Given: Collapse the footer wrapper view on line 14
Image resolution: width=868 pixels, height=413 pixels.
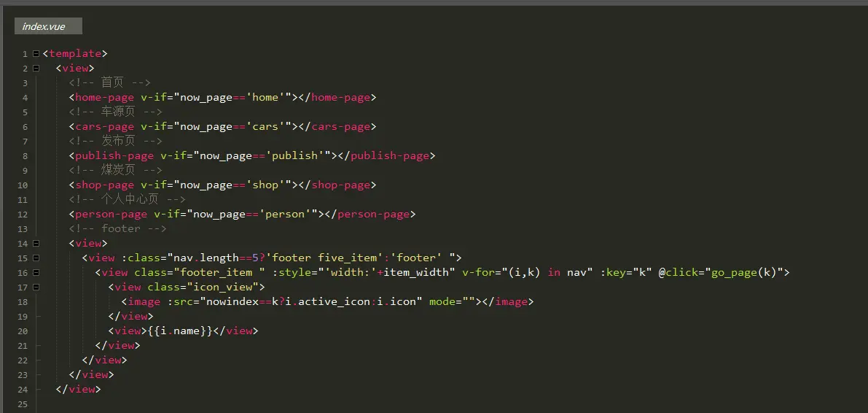Looking at the screenshot, I should [36, 244].
